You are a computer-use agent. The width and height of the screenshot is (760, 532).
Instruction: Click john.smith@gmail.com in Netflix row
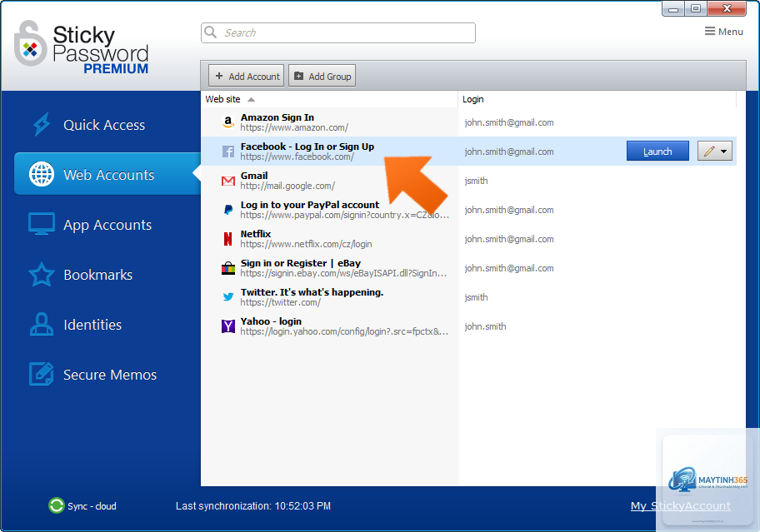click(x=509, y=239)
